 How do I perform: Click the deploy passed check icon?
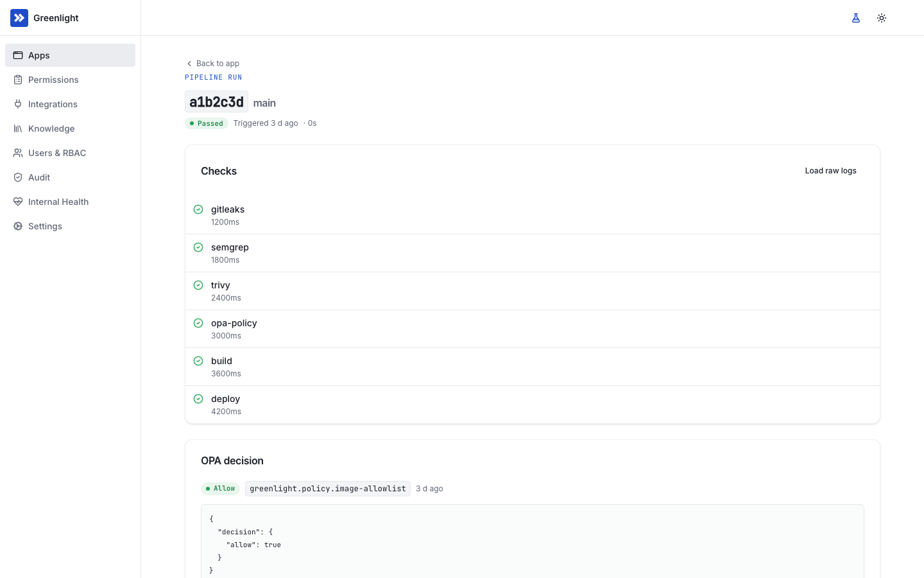pyautogui.click(x=198, y=399)
